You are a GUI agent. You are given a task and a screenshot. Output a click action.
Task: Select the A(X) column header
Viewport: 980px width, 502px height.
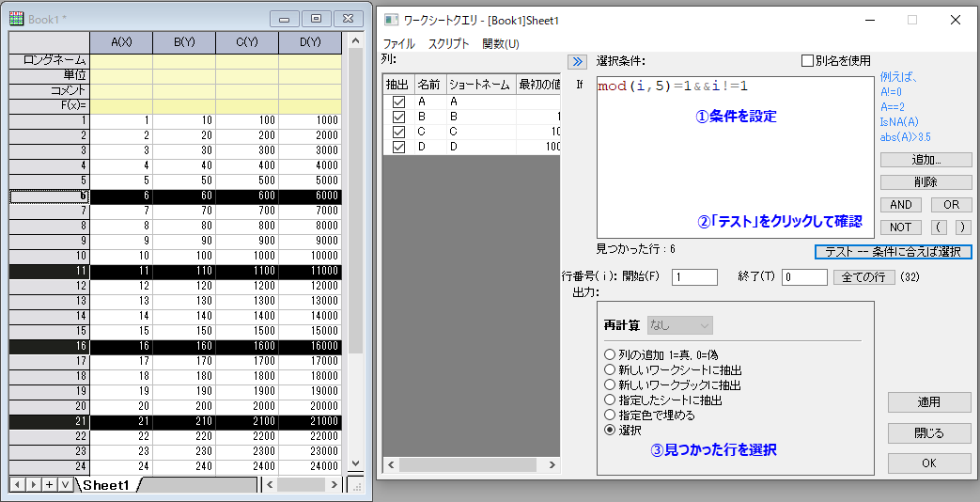click(121, 42)
